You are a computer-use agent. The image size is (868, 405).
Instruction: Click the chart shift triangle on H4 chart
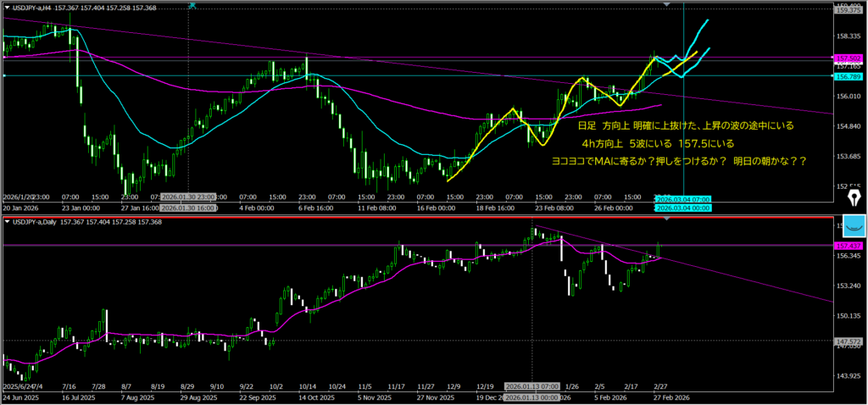point(666,5)
